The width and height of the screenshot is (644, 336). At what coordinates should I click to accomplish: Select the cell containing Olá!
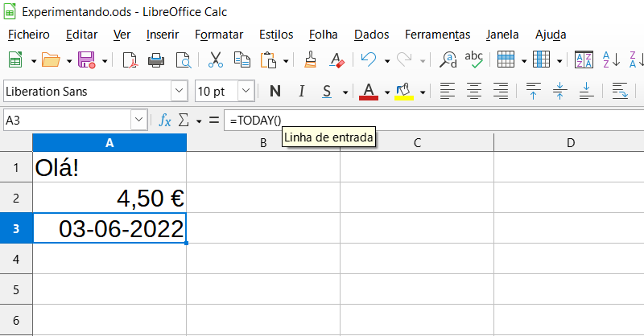point(109,167)
